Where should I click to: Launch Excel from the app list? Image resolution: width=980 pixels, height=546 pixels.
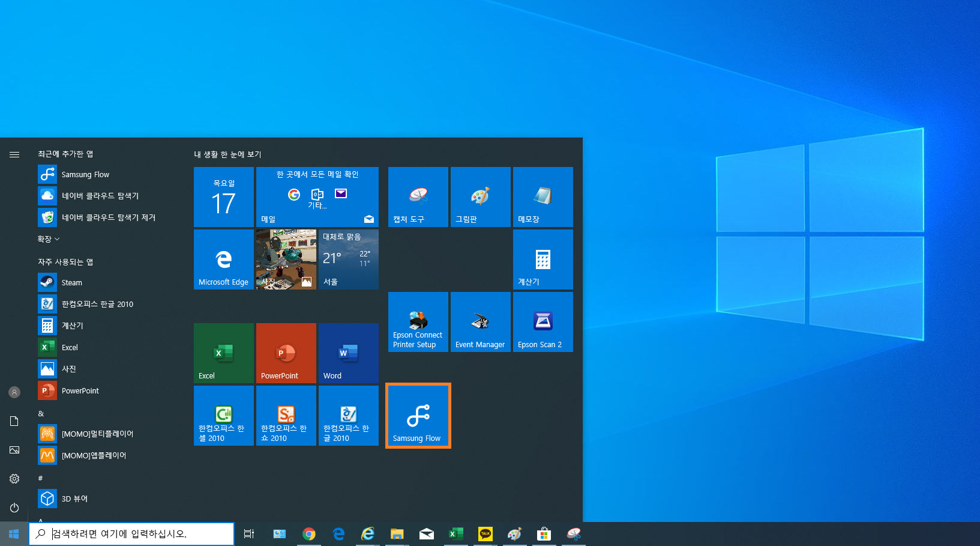click(108, 347)
